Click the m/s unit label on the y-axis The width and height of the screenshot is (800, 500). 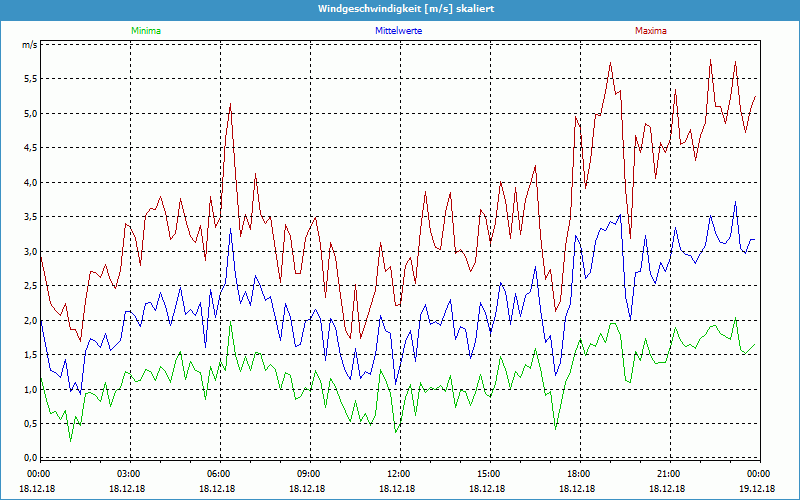tap(29, 44)
